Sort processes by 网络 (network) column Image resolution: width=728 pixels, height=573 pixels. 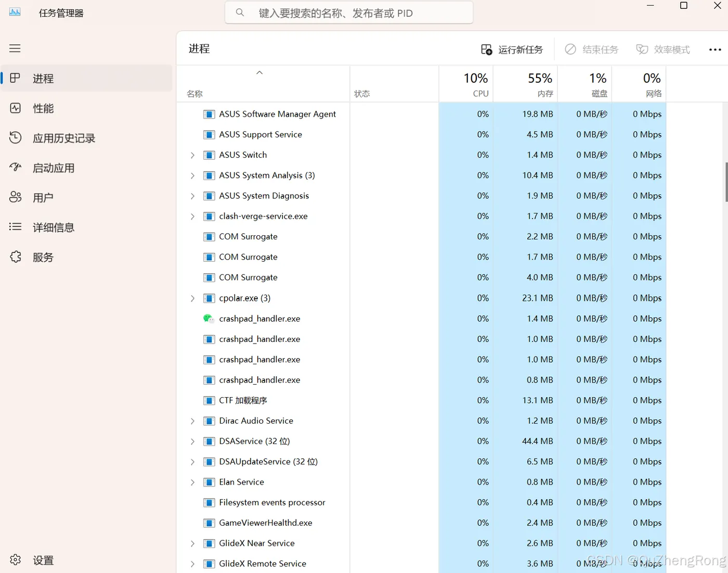639,84
